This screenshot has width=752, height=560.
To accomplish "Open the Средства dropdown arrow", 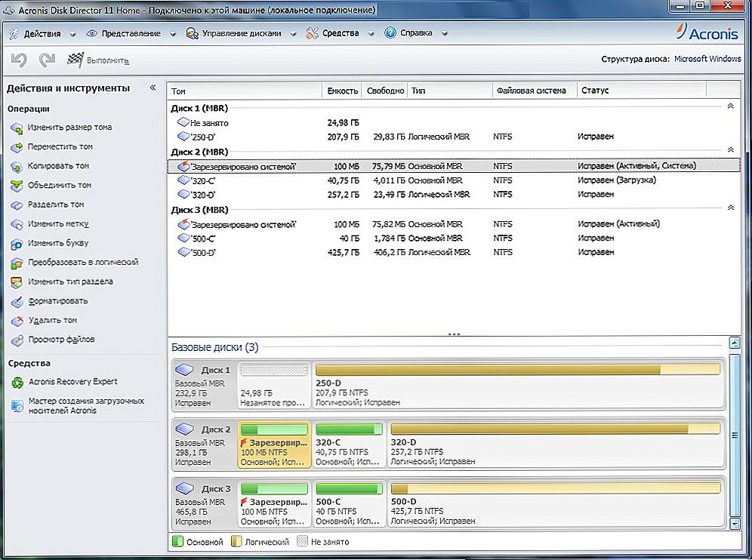I will (371, 34).
